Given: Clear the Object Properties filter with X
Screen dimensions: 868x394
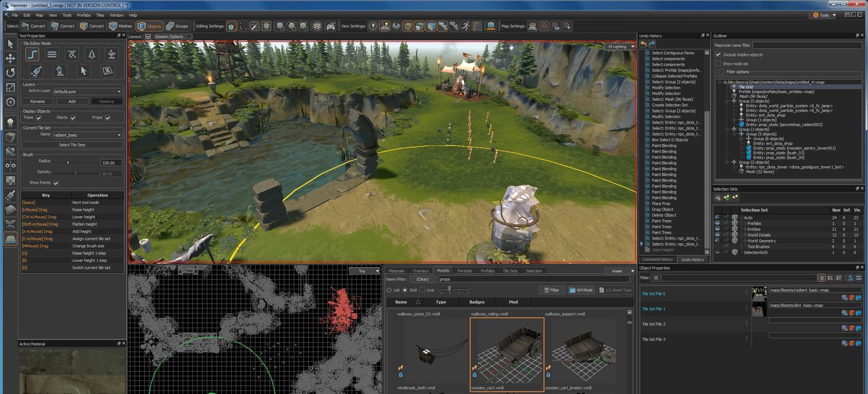Looking at the screenshot, I should coord(656,278).
